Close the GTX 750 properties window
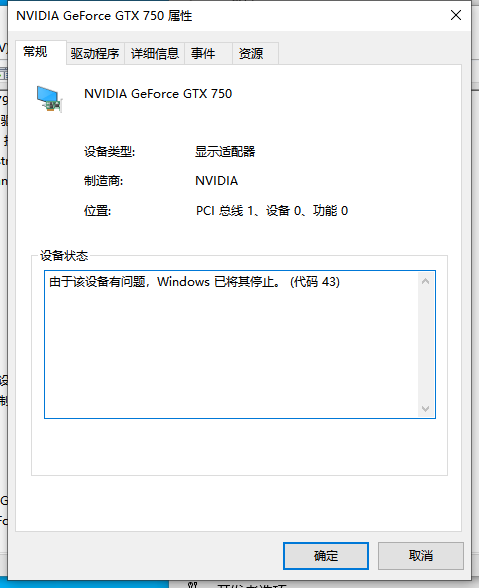The height and width of the screenshot is (588, 479). pos(456,15)
